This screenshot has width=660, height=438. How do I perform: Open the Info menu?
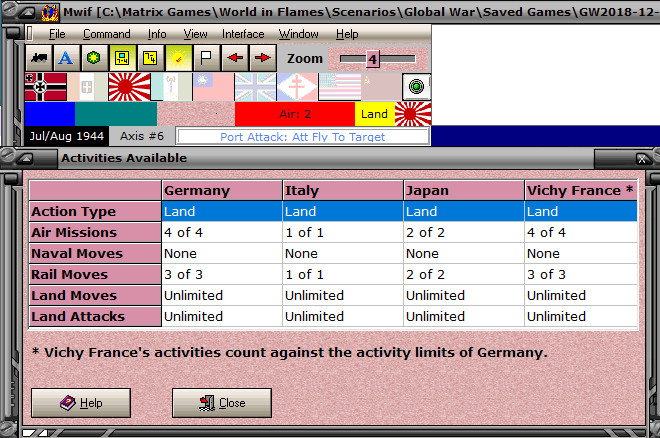(157, 34)
